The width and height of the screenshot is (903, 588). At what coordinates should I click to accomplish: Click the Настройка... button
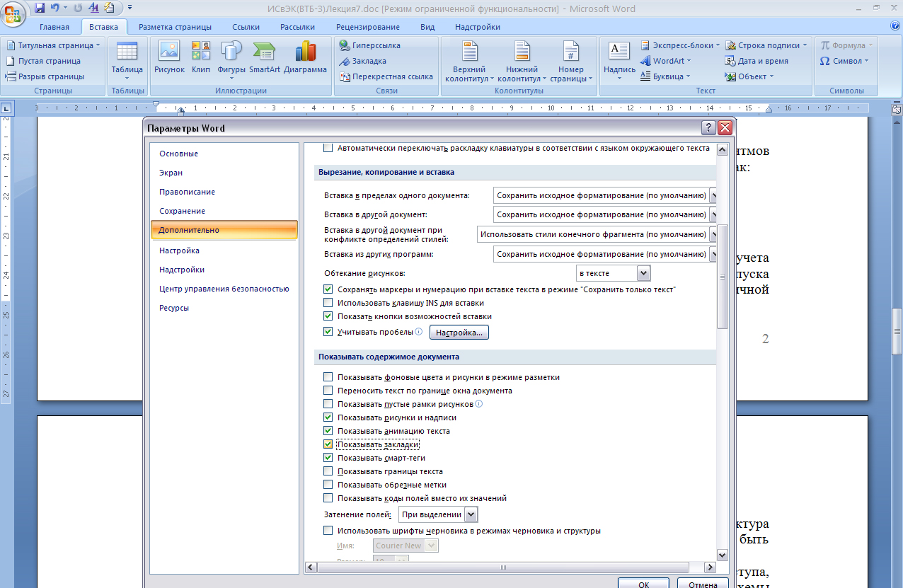coord(459,332)
